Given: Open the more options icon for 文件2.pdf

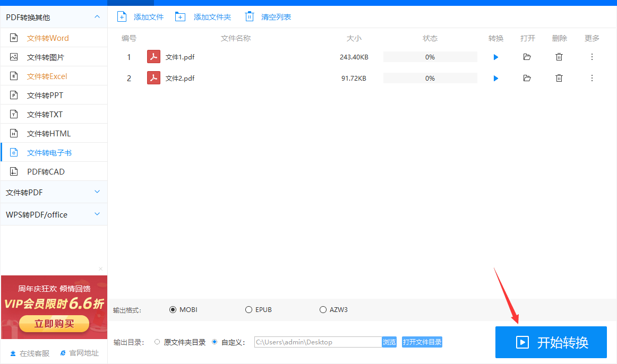Looking at the screenshot, I should click(x=592, y=78).
